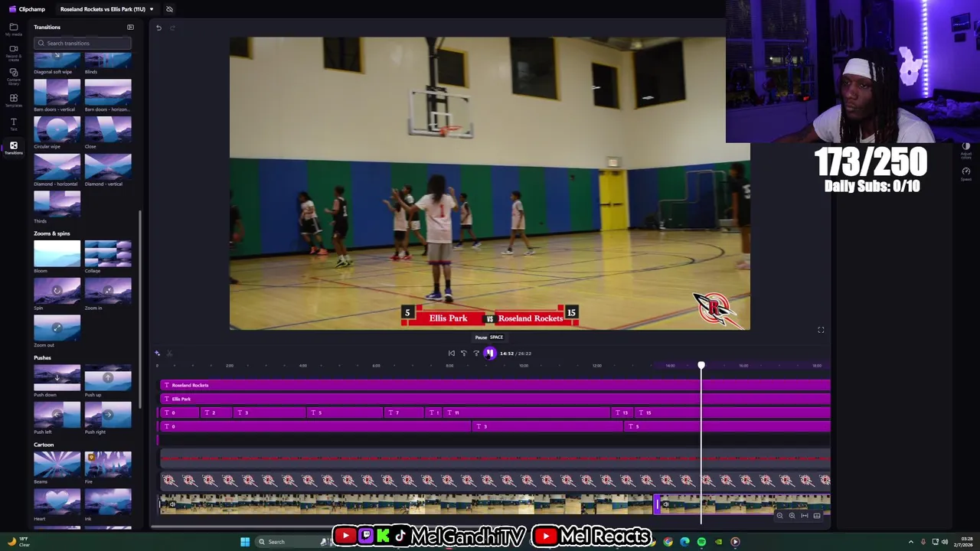Select the Spin transition
Screen dimensions: 980x551
[x=57, y=291]
